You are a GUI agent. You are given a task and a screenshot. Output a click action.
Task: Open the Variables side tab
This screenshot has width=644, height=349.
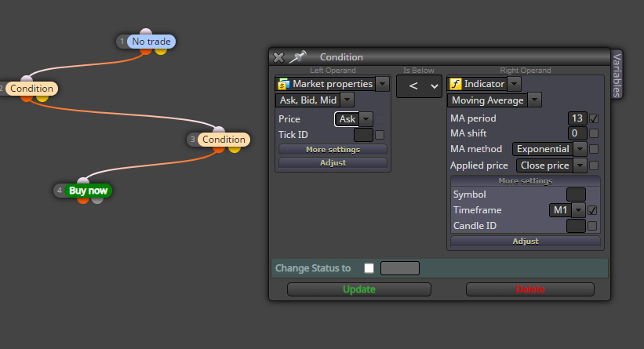click(x=617, y=75)
